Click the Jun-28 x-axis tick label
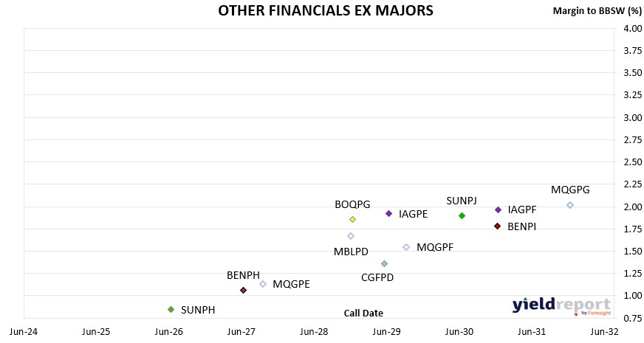644x343 pixels. pyautogui.click(x=315, y=332)
